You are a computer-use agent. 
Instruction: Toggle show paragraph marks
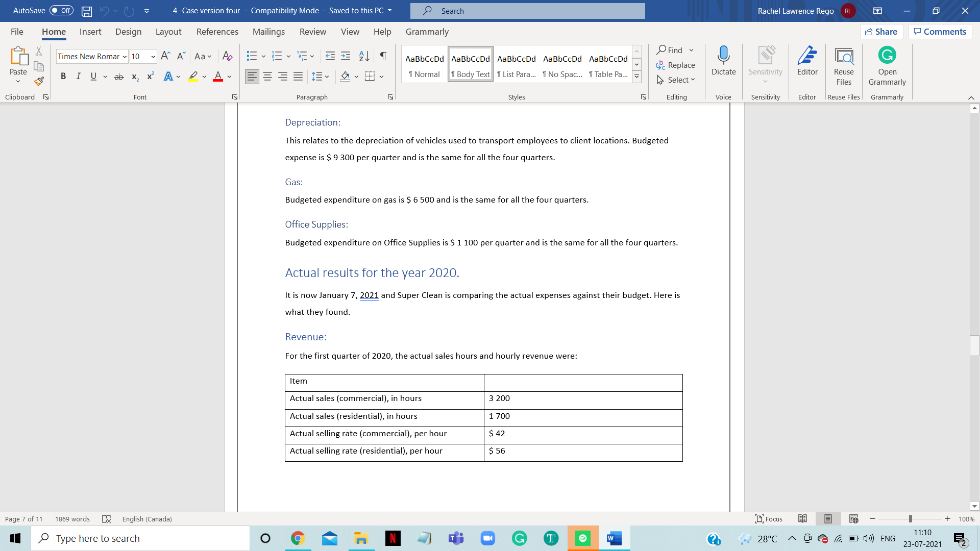coord(383,56)
